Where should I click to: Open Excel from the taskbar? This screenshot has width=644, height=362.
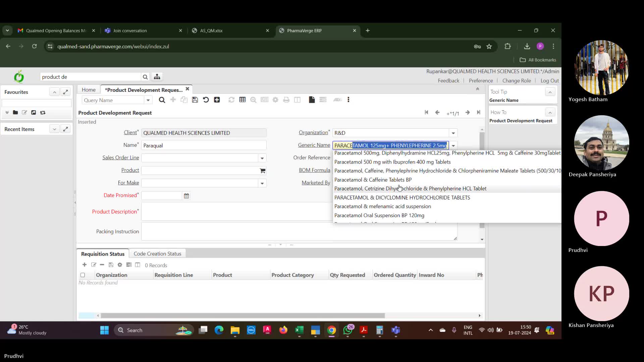point(299,330)
